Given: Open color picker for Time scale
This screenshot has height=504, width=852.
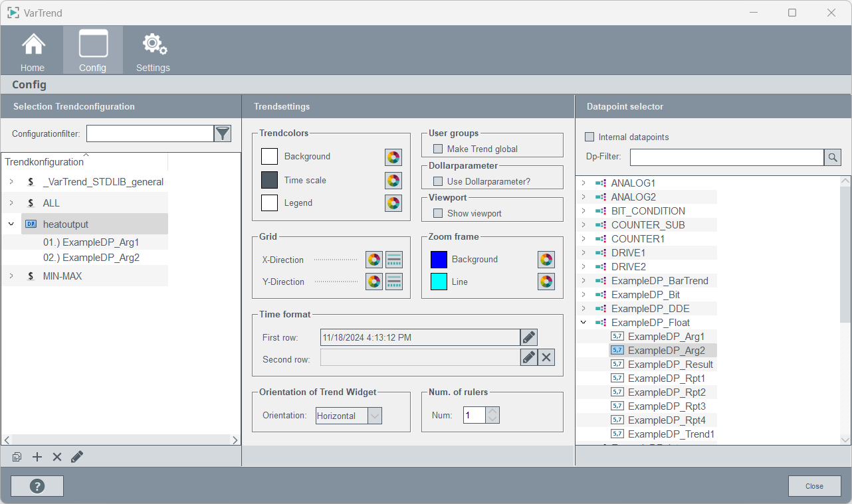Looking at the screenshot, I should [393, 181].
